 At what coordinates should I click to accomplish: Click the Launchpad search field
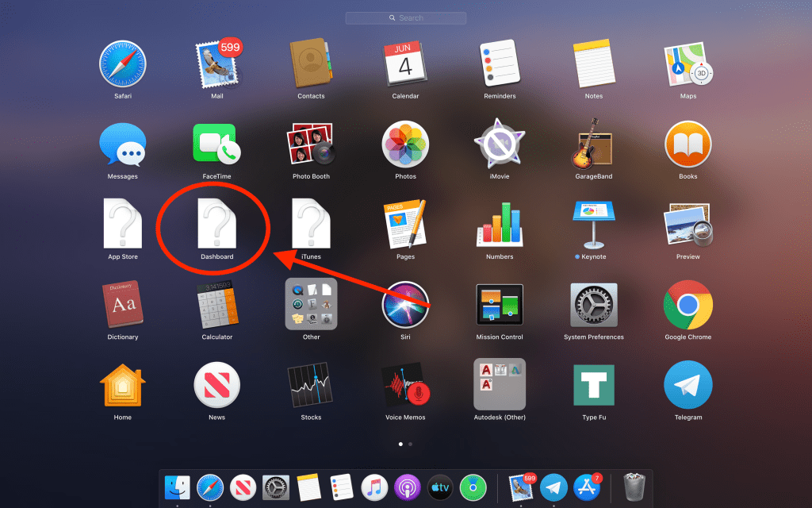click(405, 17)
